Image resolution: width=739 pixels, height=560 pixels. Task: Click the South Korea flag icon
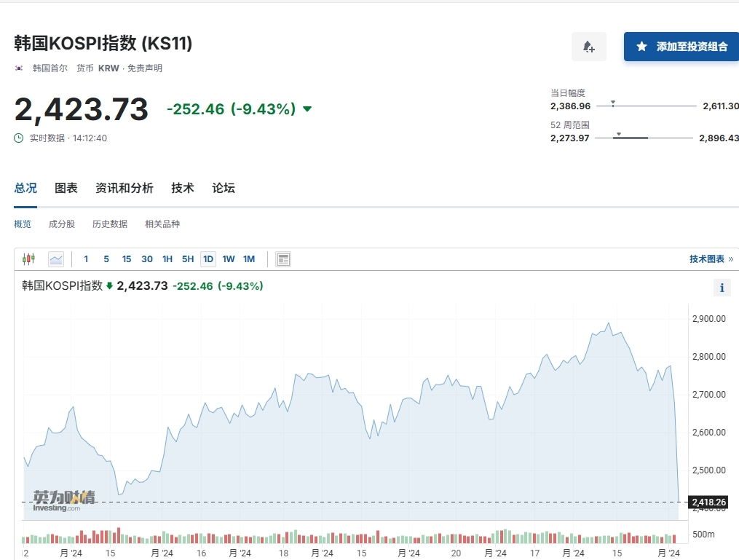tap(19, 68)
